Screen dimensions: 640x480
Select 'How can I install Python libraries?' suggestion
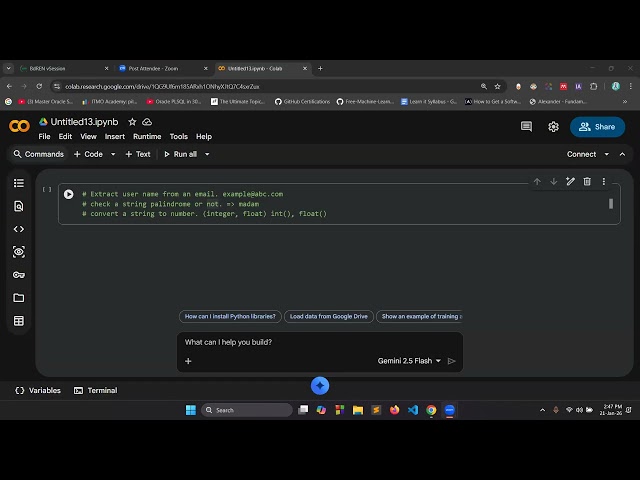[x=230, y=316]
